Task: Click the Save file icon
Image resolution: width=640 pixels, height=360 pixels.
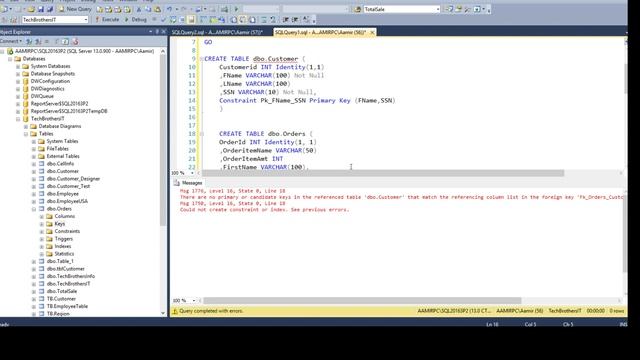Action: point(41,9)
